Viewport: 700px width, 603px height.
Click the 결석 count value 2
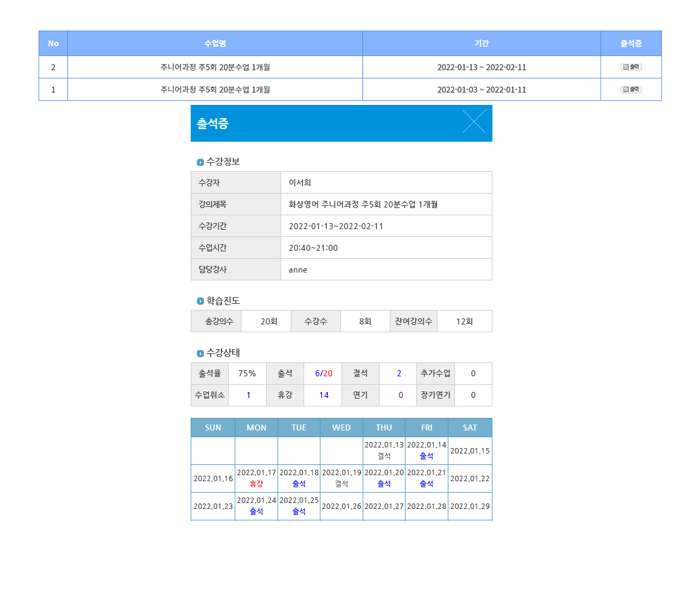pos(398,373)
